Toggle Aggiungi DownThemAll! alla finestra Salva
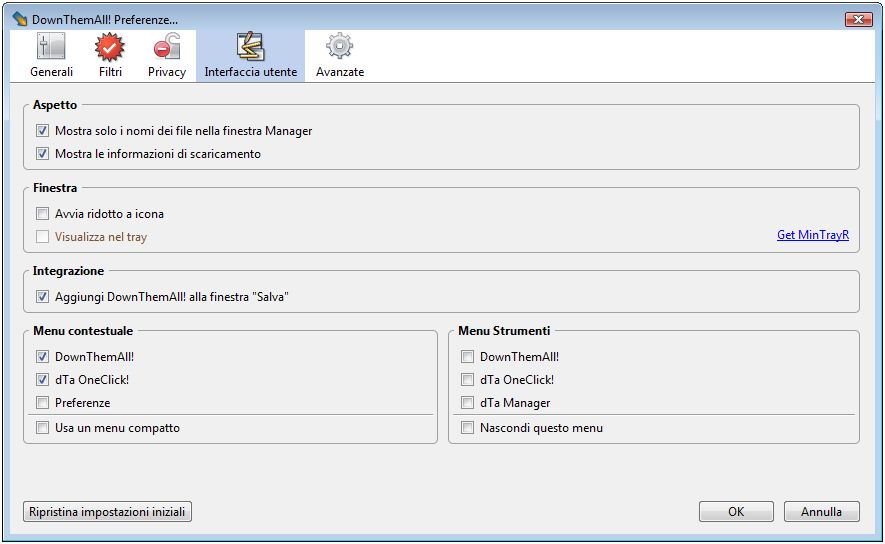The height and width of the screenshot is (544, 885). click(42, 297)
